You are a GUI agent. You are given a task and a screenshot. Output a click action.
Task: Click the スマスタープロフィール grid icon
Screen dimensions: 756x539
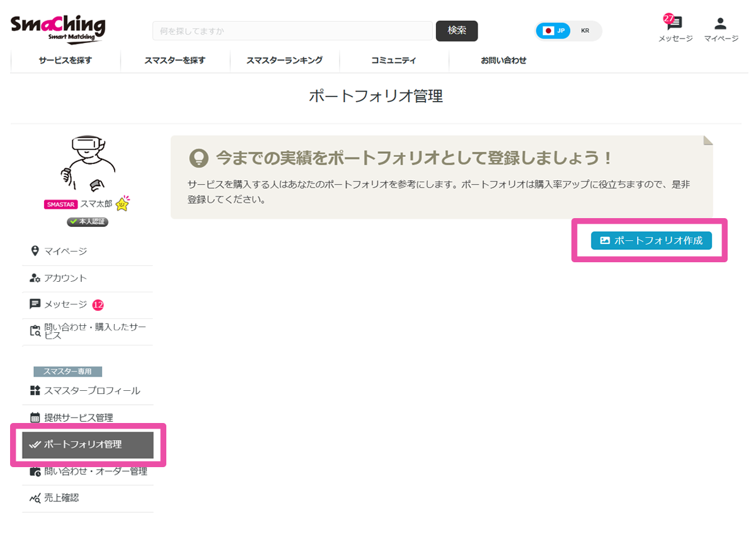pos(35,391)
